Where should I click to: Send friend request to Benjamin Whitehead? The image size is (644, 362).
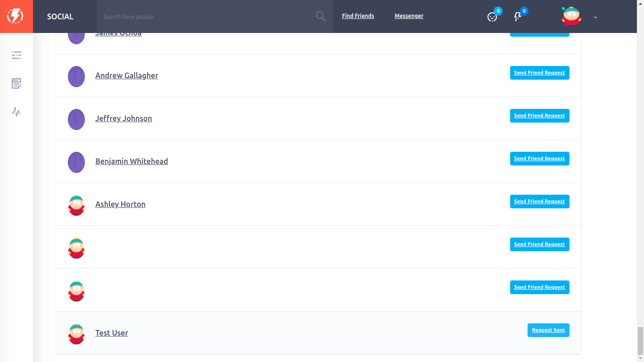click(539, 158)
